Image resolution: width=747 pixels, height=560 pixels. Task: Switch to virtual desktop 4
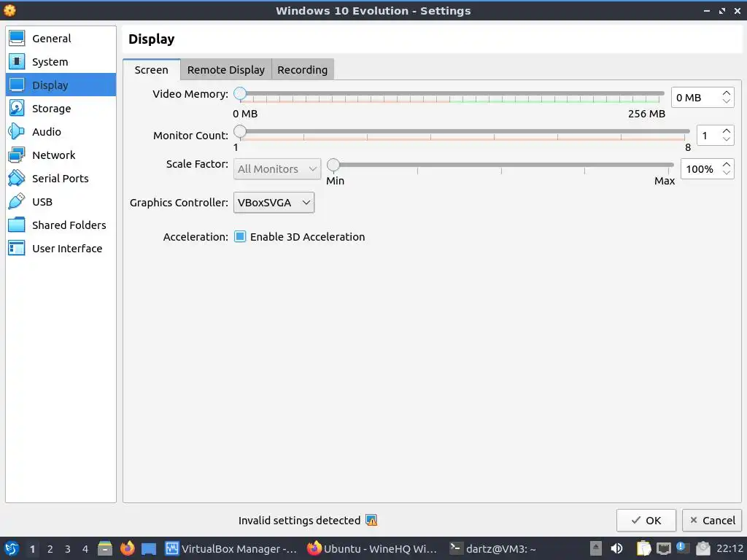85,549
